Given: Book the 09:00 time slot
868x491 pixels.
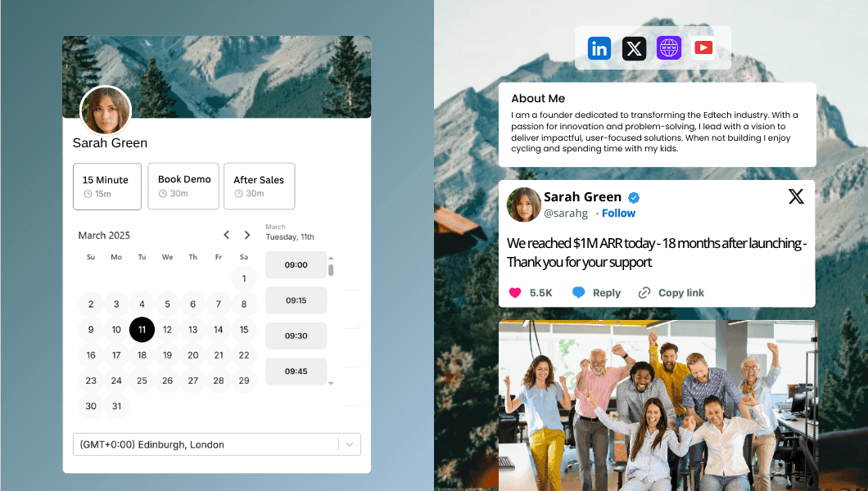Looking at the screenshot, I should (296, 264).
